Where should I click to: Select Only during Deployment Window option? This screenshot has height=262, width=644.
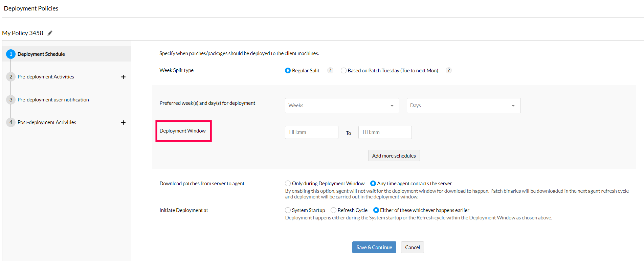click(x=288, y=184)
